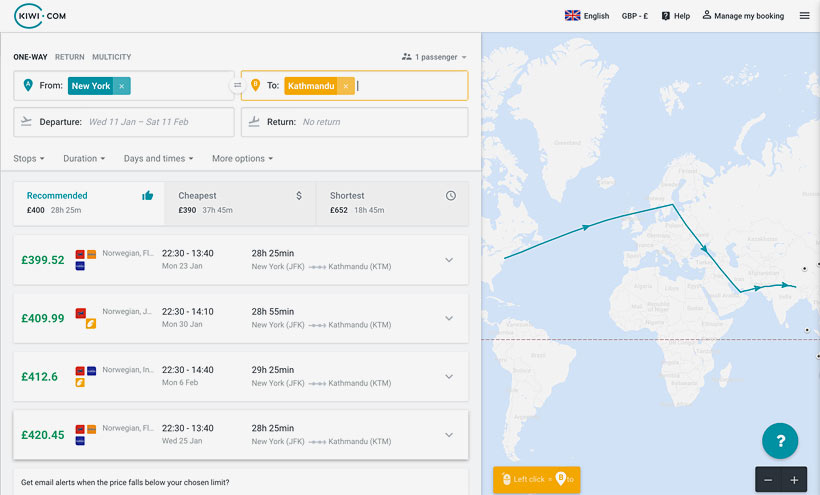
Task: Click the Left click = to hint button
Action: pos(537,479)
